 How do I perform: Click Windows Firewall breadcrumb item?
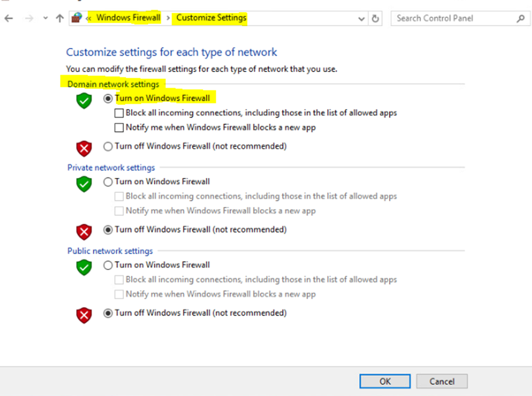[128, 18]
